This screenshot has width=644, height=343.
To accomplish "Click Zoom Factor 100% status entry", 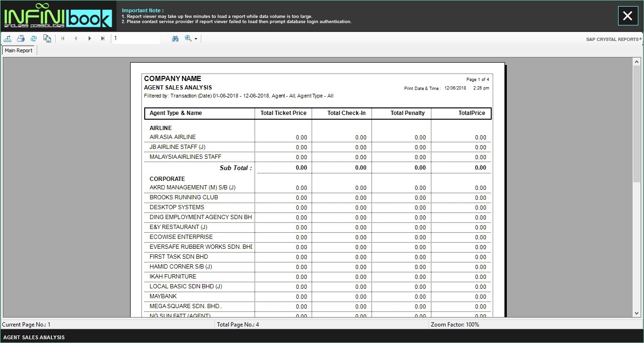I will [454, 325].
